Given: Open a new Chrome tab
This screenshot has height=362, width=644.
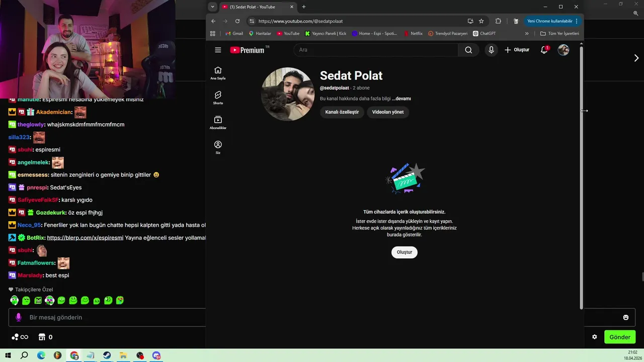Looking at the screenshot, I should [304, 7].
